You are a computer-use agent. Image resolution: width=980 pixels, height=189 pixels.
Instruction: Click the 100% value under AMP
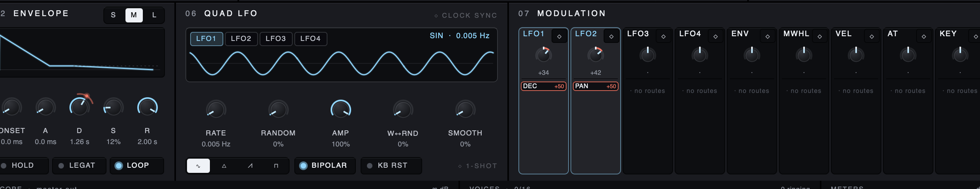pyautogui.click(x=340, y=144)
